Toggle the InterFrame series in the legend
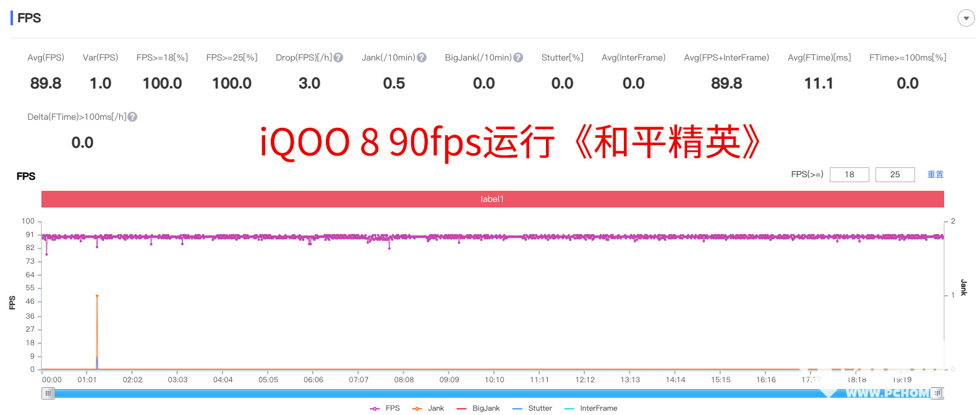The height and width of the screenshot is (415, 980). click(x=590, y=408)
